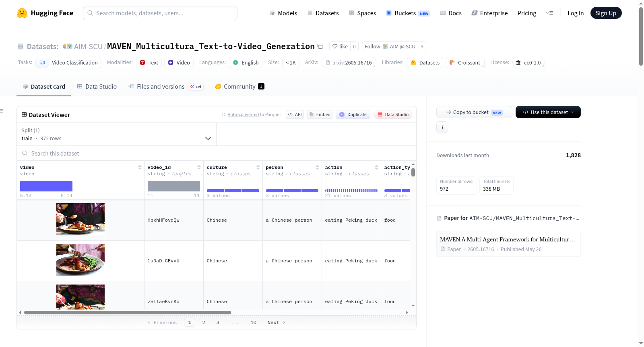Open the video thumbnail for luDaD_GEvvU
Image resolution: width=644 pixels, height=347 pixels.
pos(80,260)
